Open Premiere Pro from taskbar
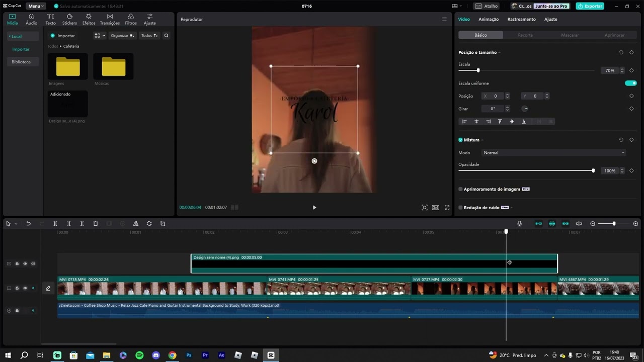The height and width of the screenshot is (362, 644). pyautogui.click(x=205, y=355)
